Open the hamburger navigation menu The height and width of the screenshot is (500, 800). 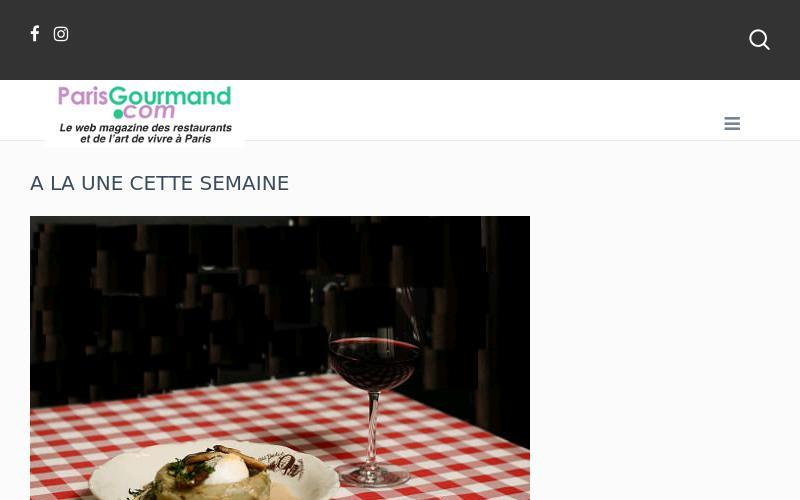point(732,123)
